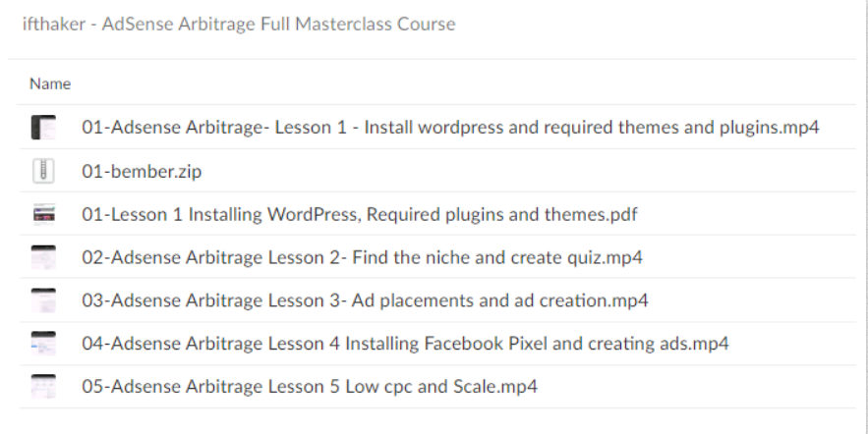Click the Lesson 3 video thumbnail icon
The height and width of the screenshot is (434, 868).
(x=43, y=300)
